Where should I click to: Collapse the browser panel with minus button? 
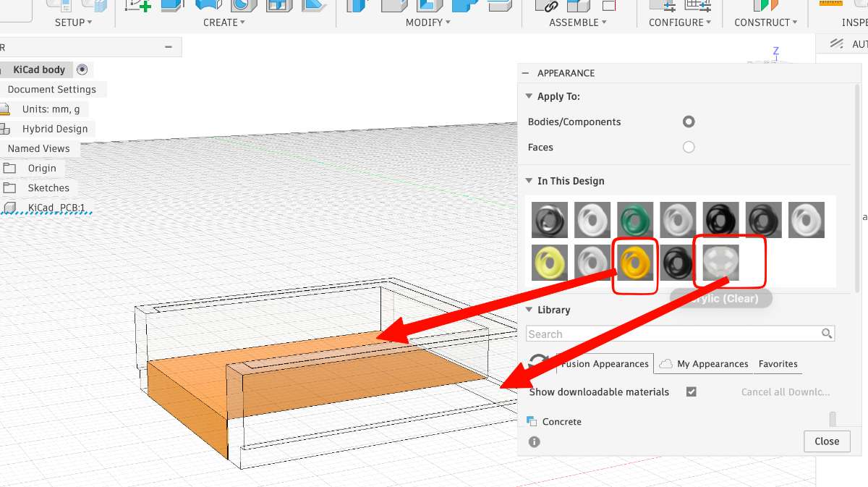[x=169, y=47]
